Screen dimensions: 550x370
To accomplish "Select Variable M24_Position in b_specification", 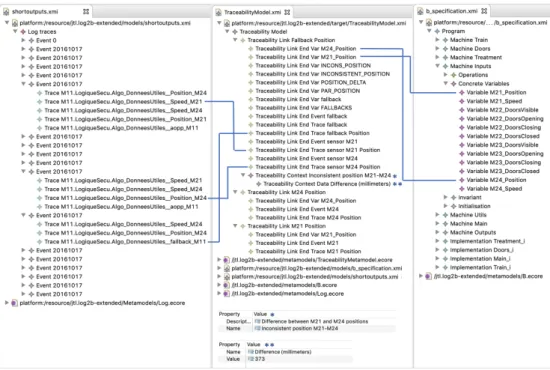I will [x=496, y=180].
